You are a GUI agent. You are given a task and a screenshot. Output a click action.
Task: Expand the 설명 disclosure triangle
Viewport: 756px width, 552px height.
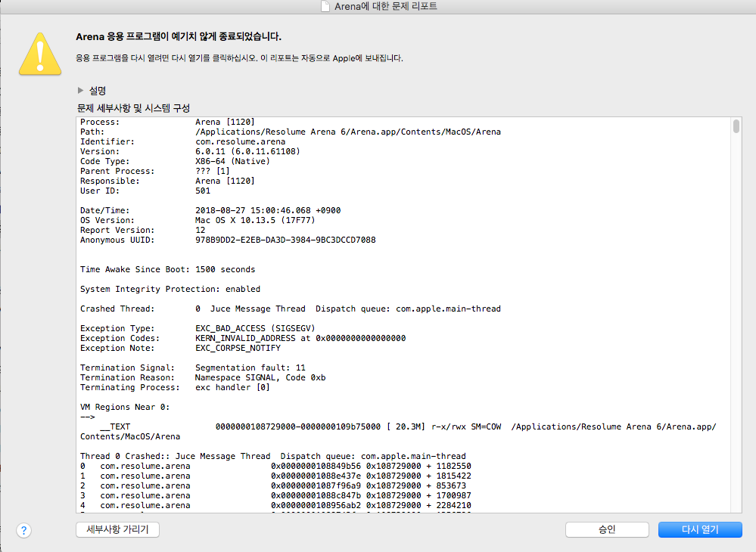pyautogui.click(x=81, y=90)
